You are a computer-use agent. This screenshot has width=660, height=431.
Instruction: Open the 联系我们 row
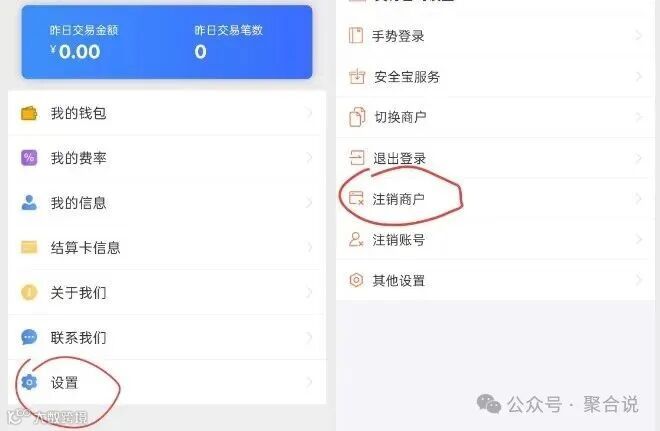(x=167, y=337)
